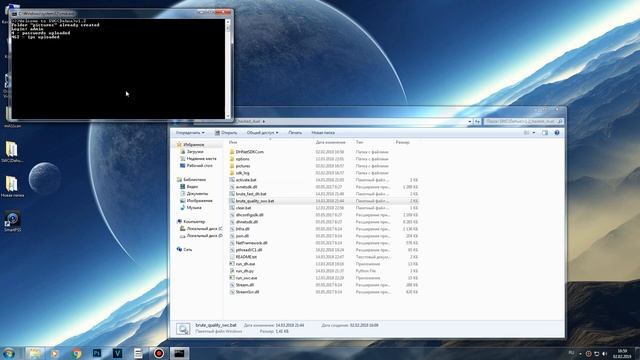Click the command prompt scrollbar up arrow
The image size is (640, 360).
228,22
